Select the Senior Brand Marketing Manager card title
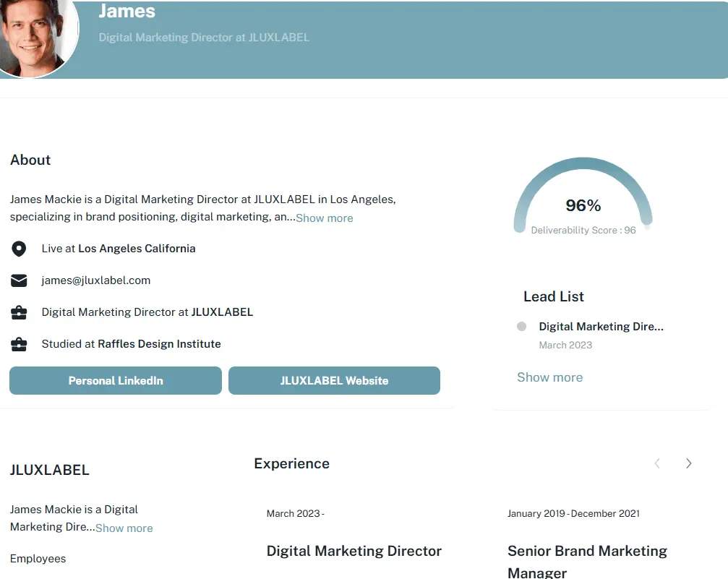The image size is (728, 579). (587, 562)
